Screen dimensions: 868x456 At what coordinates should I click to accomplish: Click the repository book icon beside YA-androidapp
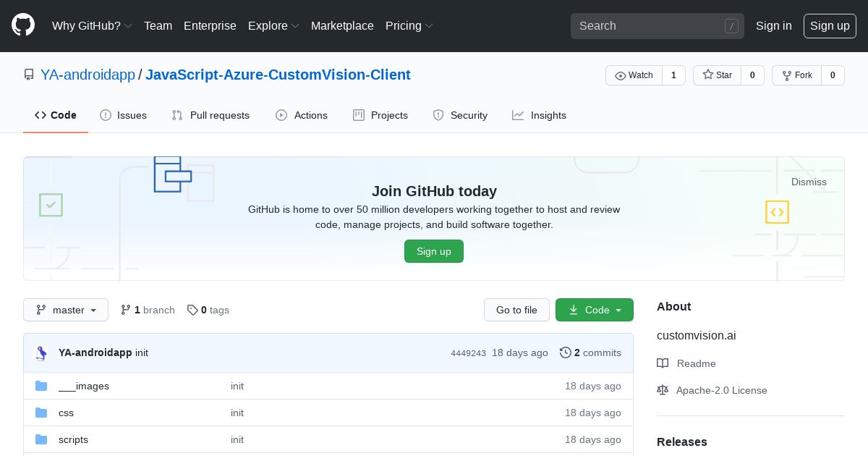pyautogui.click(x=29, y=75)
